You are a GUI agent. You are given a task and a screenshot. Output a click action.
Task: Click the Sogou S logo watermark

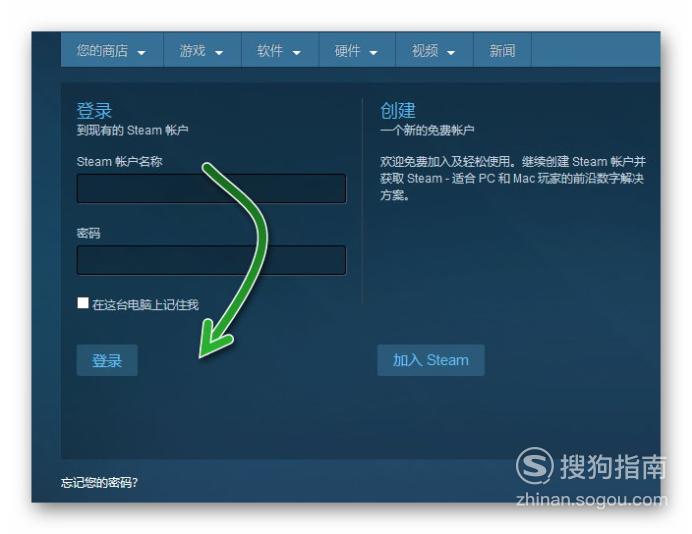[x=534, y=466]
